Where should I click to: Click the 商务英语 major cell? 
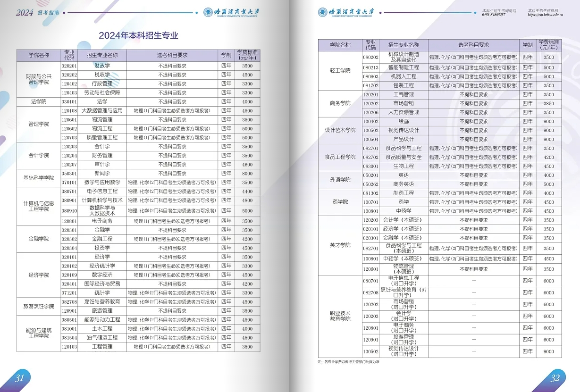pyautogui.click(x=403, y=184)
